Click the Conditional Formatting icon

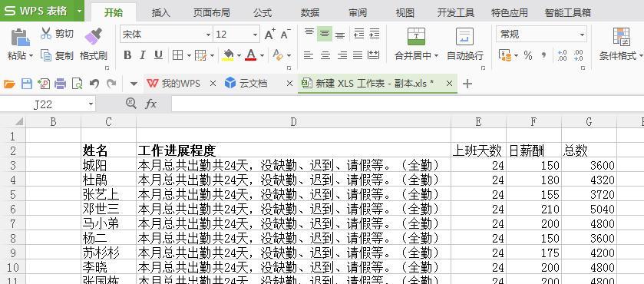tap(622, 37)
